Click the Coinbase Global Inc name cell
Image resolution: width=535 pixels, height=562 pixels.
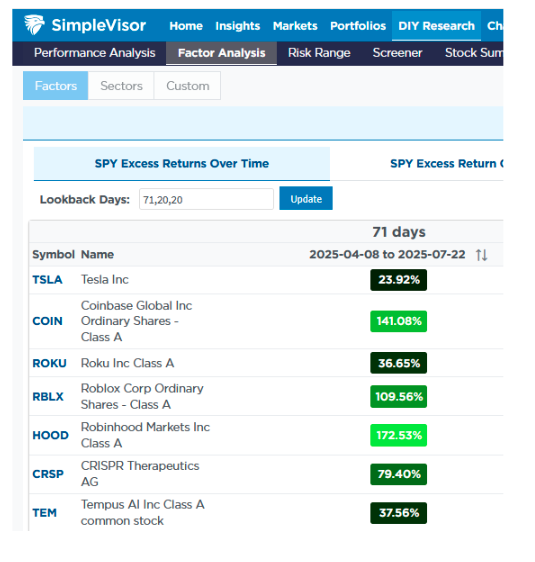pos(137,321)
